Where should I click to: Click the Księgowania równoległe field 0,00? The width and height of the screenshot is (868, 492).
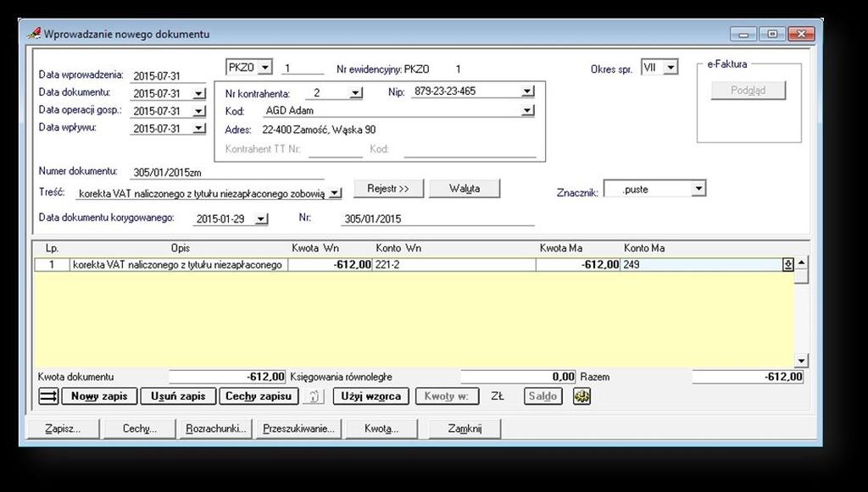pyautogui.click(x=518, y=377)
